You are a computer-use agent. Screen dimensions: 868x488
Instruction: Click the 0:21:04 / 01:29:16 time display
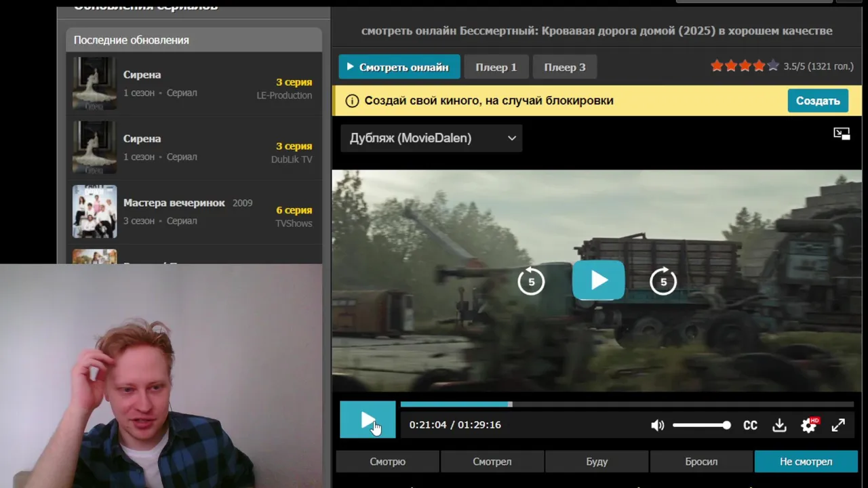click(455, 425)
